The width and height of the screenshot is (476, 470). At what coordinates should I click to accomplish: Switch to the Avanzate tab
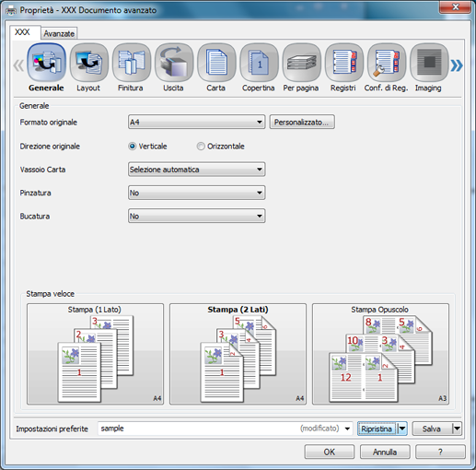tap(59, 33)
